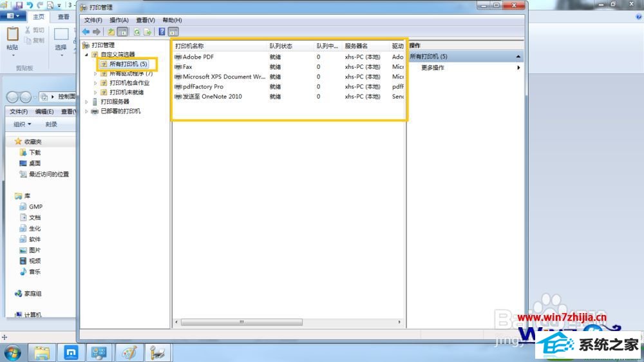Expand the 打印机包含作业 tree node
The width and height of the screenshot is (644, 362).
coord(95,83)
